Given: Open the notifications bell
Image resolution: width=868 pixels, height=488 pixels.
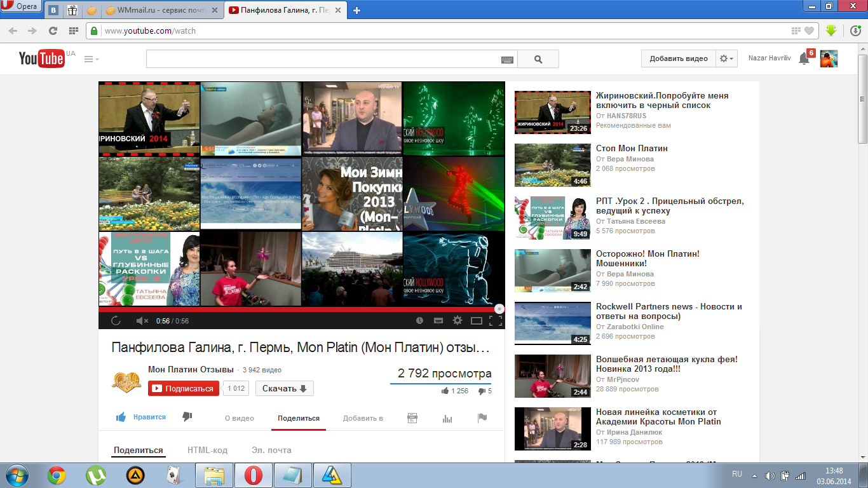Looking at the screenshot, I should coord(804,59).
